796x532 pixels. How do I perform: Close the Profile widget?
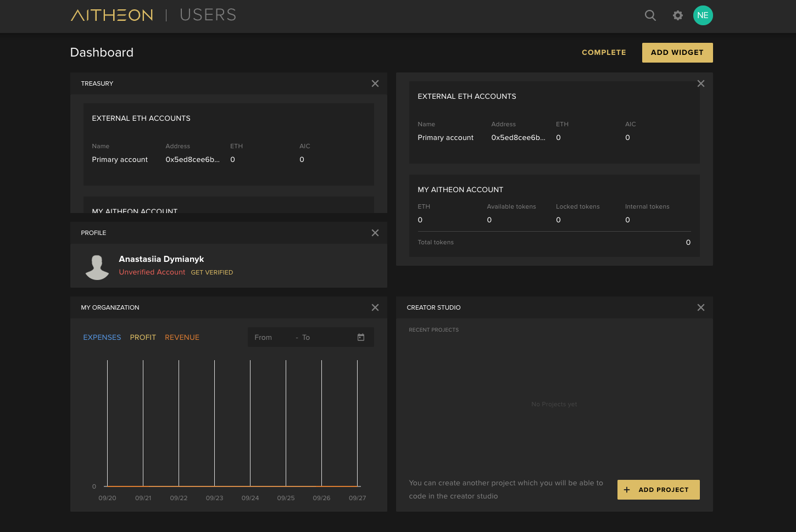point(375,233)
